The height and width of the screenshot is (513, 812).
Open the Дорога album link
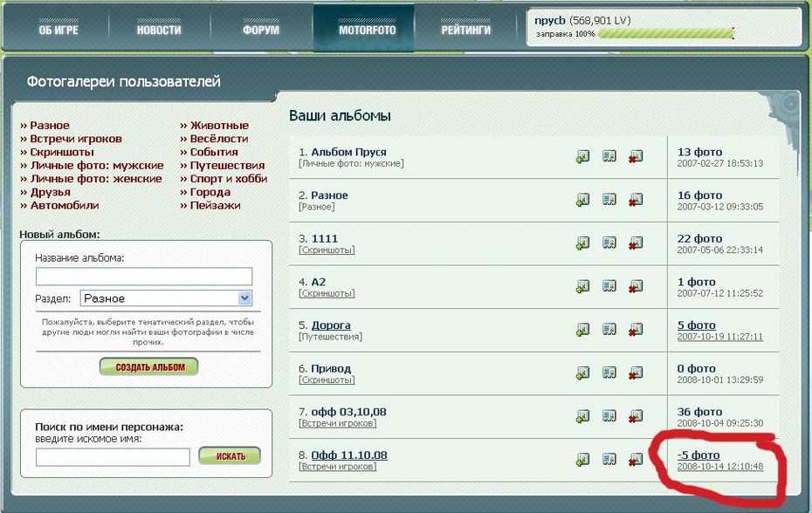point(331,325)
